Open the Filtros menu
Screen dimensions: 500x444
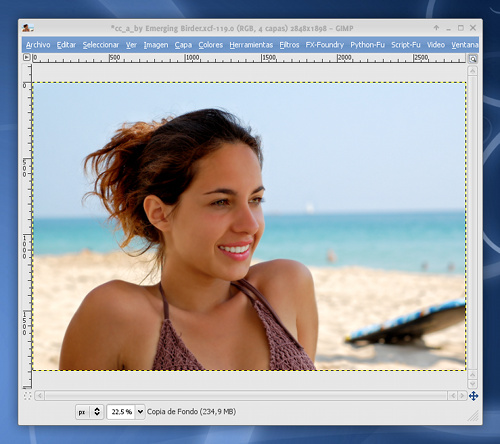click(289, 45)
